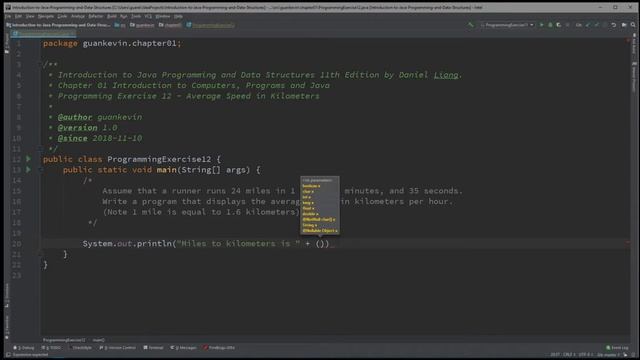The image size is (640, 360).
Task: Open the Edit menu
Action: click(x=18, y=16)
